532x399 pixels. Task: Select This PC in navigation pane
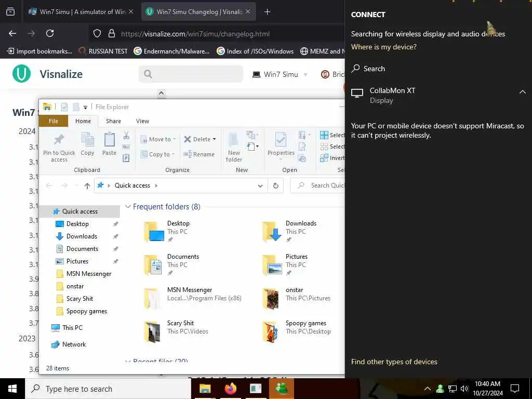(x=72, y=328)
